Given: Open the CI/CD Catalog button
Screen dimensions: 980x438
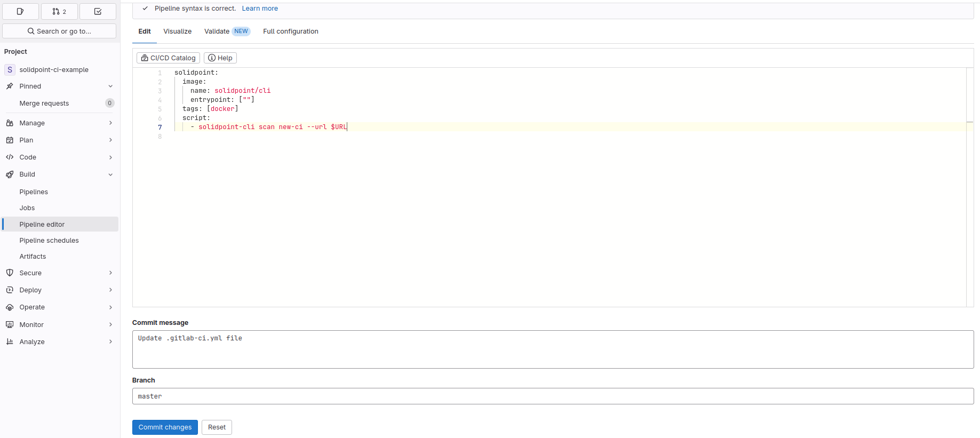Looking at the screenshot, I should click(168, 58).
